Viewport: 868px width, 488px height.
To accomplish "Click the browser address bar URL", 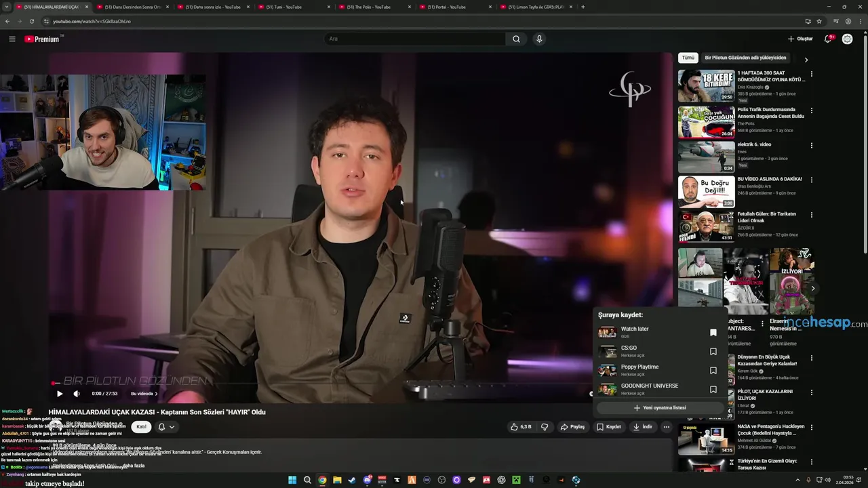I will click(x=92, y=21).
